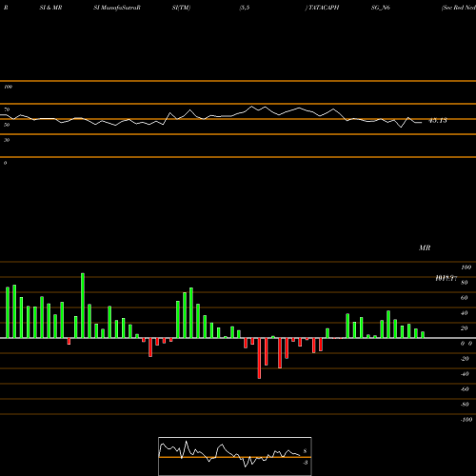
Task: Click the -40 label on MR axis
Action: [465, 374]
